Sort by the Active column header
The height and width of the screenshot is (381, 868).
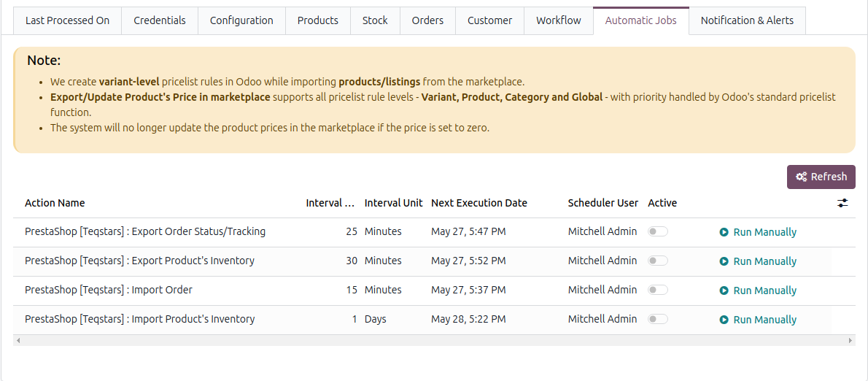pos(662,203)
